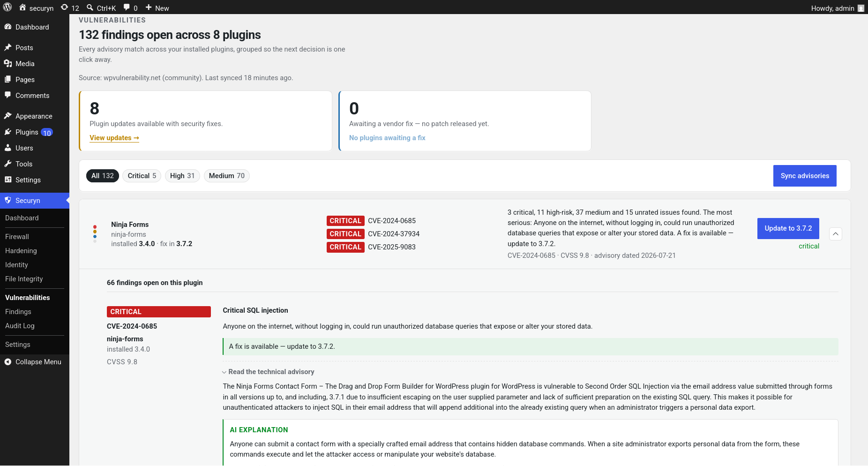
Task: Open Audit Log submenu item
Action: click(20, 326)
